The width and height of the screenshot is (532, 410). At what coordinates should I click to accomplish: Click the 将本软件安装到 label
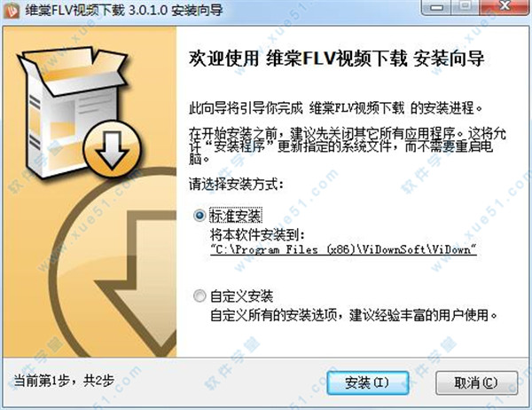[x=257, y=234]
